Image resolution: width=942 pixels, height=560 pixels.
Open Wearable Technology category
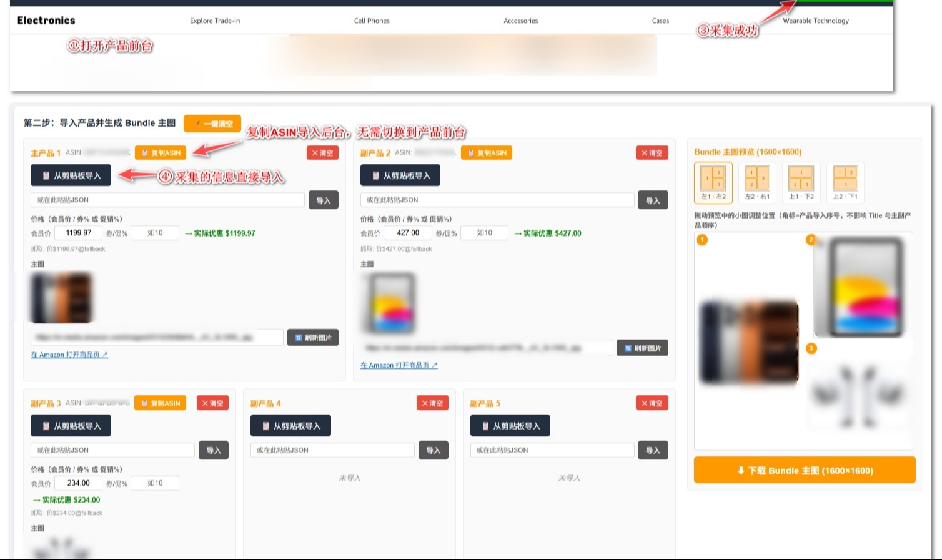click(816, 21)
